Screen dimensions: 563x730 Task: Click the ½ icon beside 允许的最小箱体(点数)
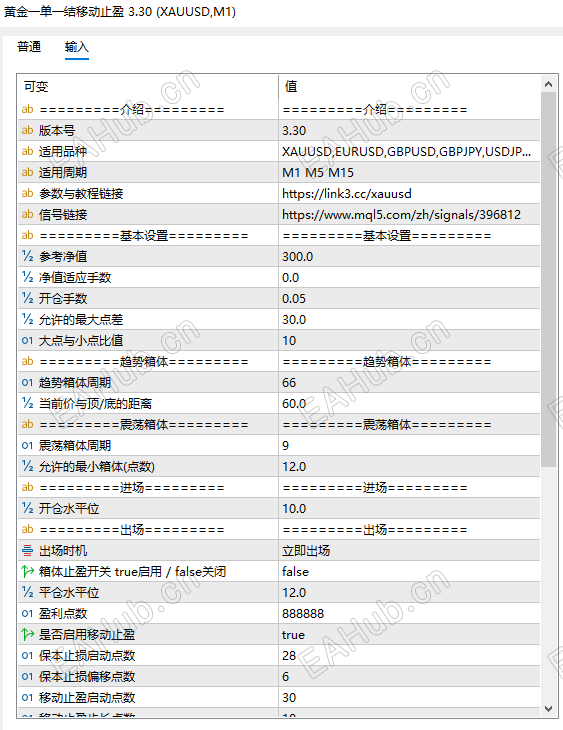(x=27, y=466)
